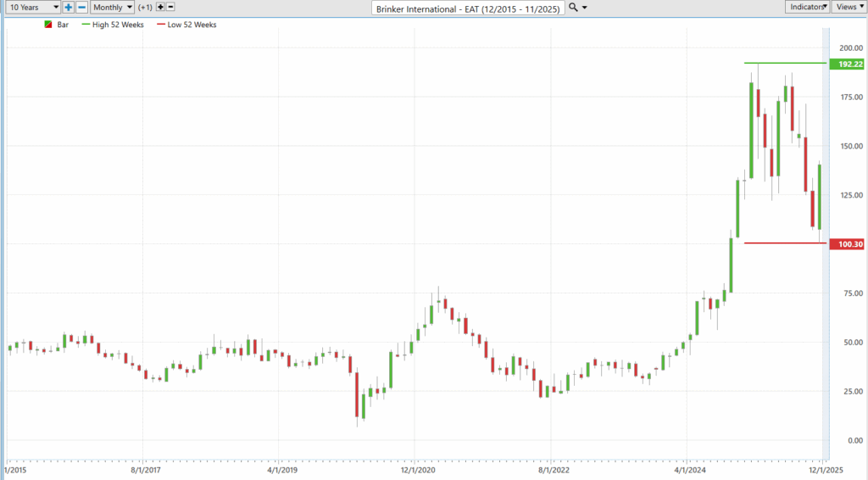Click the Brinker International EAT symbol field
The image size is (868, 480).
pos(468,8)
